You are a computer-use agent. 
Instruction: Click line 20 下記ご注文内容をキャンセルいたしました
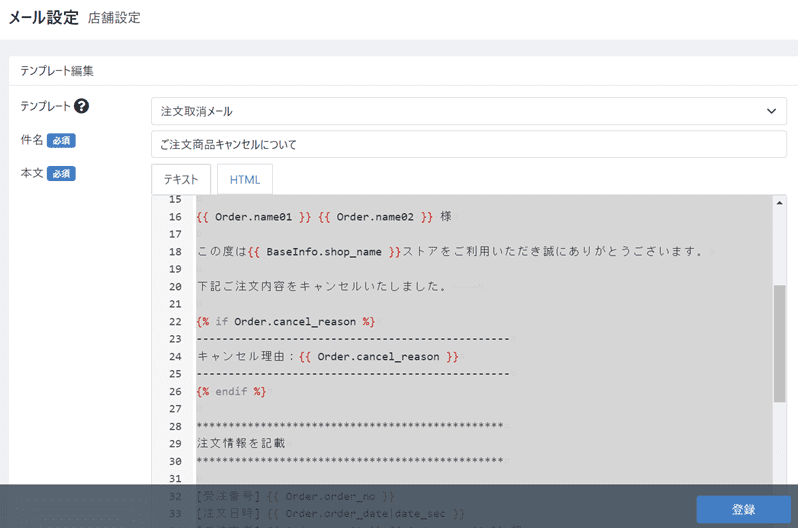322,287
